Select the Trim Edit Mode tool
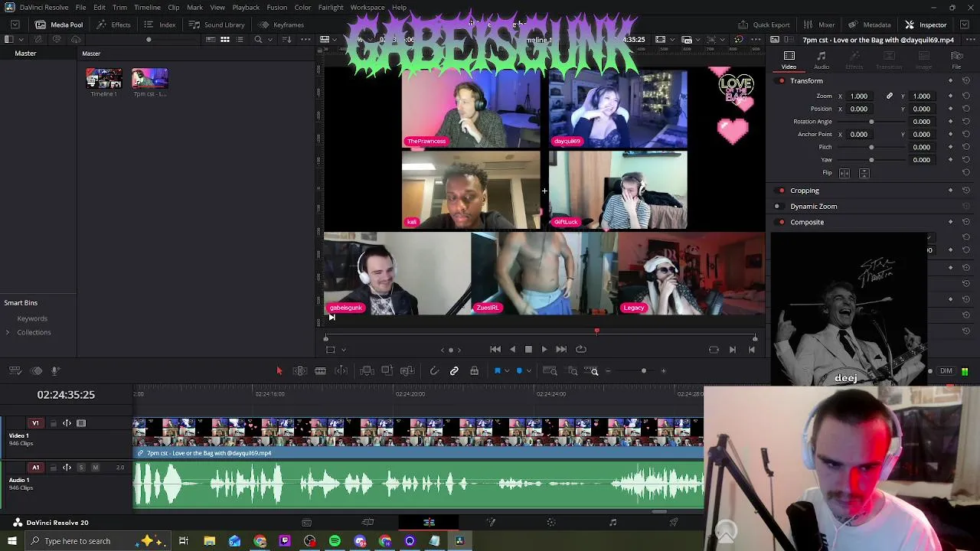 tap(300, 371)
